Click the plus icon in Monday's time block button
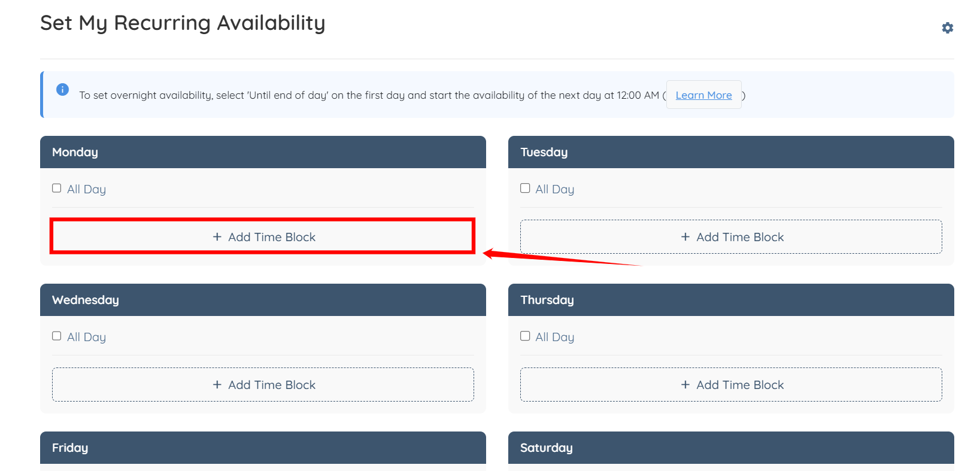980x471 pixels. 217,237
